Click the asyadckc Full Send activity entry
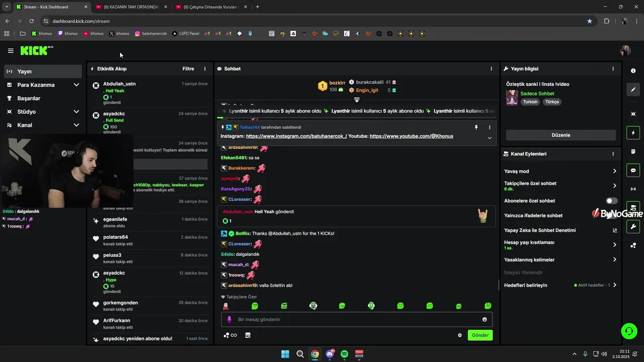 coord(150,123)
